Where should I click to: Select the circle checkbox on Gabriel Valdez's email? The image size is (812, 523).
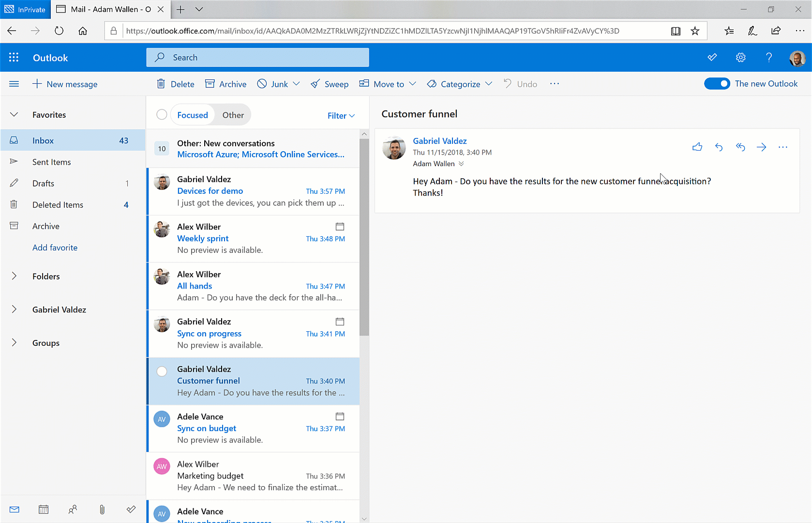pos(162,371)
